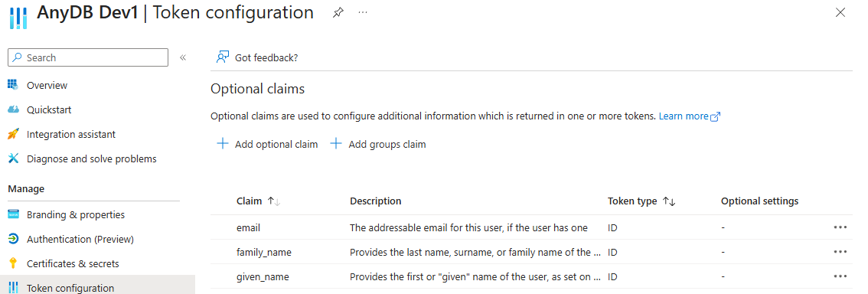
Task: Click Add optional claim
Action: pos(267,145)
